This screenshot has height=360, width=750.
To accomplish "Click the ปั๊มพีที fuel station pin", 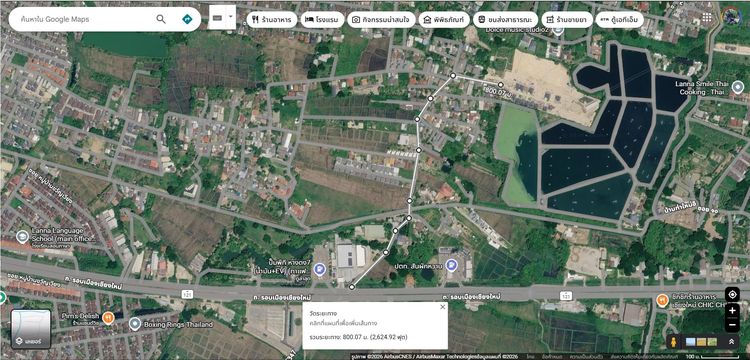I will pos(320,270).
